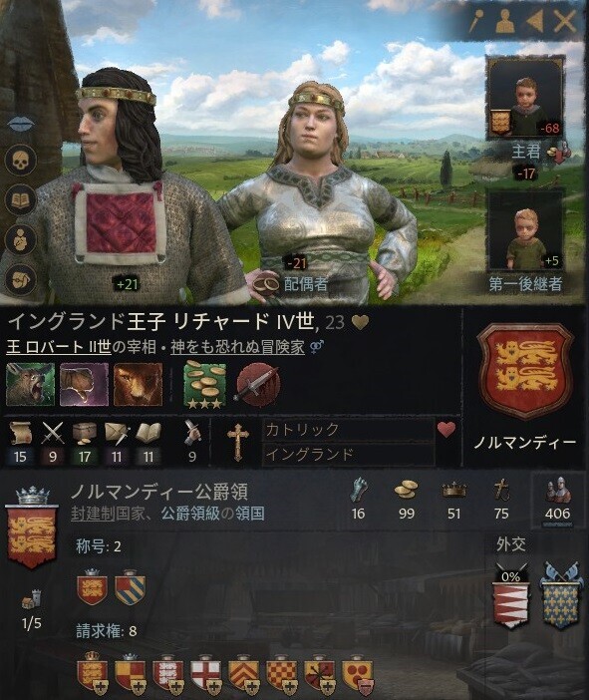Open the skull kill-list sidebar icon
Viewport: 589px width, 700px height.
21,160
